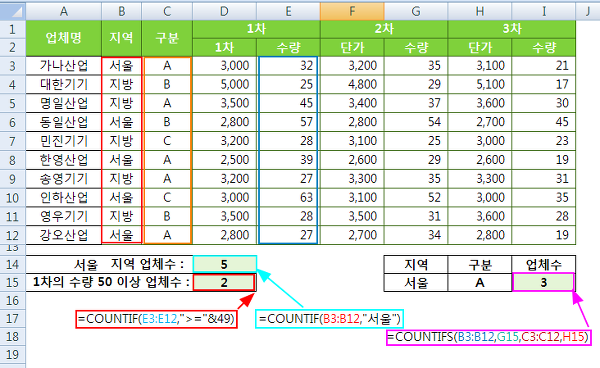Select column B header
Image resolution: width=600 pixels, height=368 pixels.
pos(122,11)
